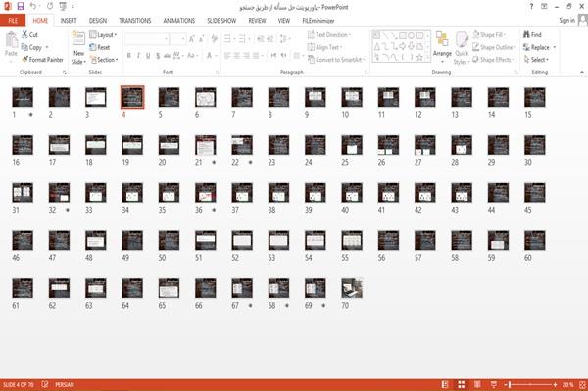Select slide 1 thumbnail

[x=23, y=97]
